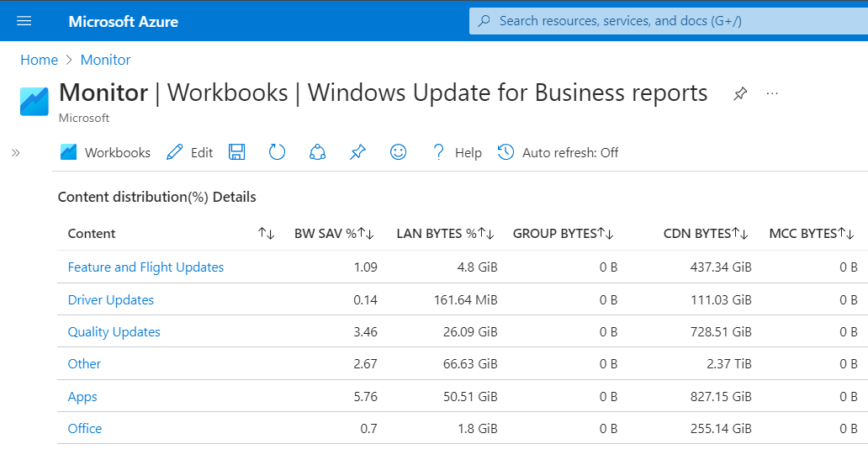
Task: Open the Help menu
Action: [x=457, y=152]
